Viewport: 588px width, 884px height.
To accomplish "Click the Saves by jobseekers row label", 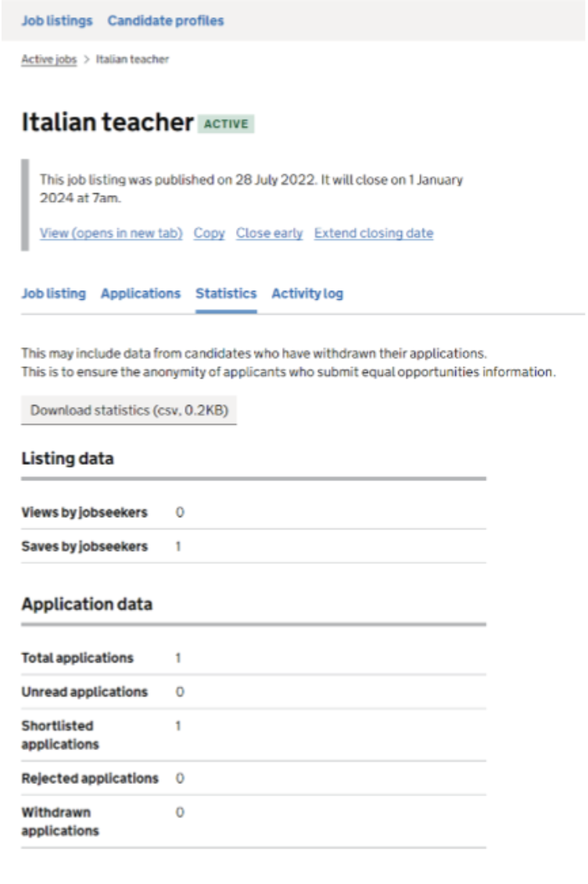I will pos(84,546).
